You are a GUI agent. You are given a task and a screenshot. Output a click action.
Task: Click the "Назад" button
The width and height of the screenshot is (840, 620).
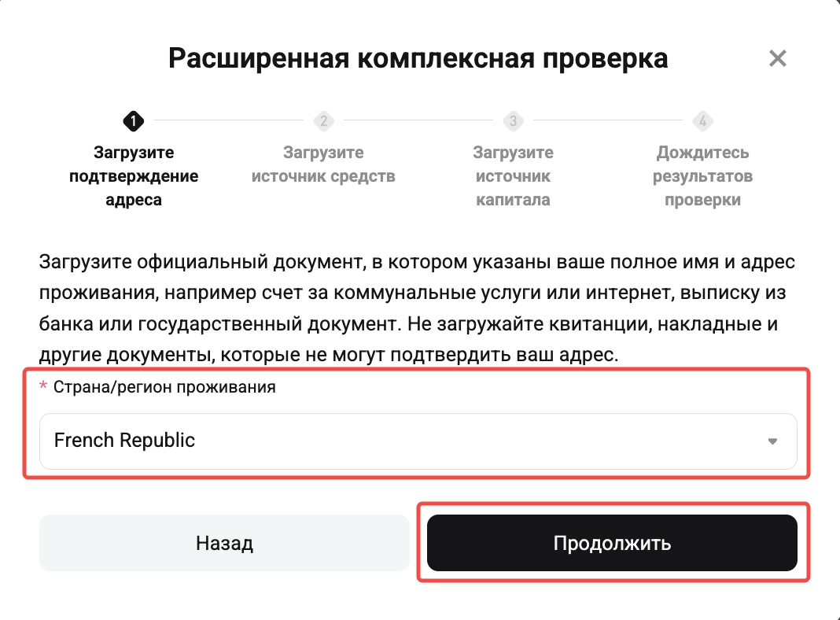[224, 543]
